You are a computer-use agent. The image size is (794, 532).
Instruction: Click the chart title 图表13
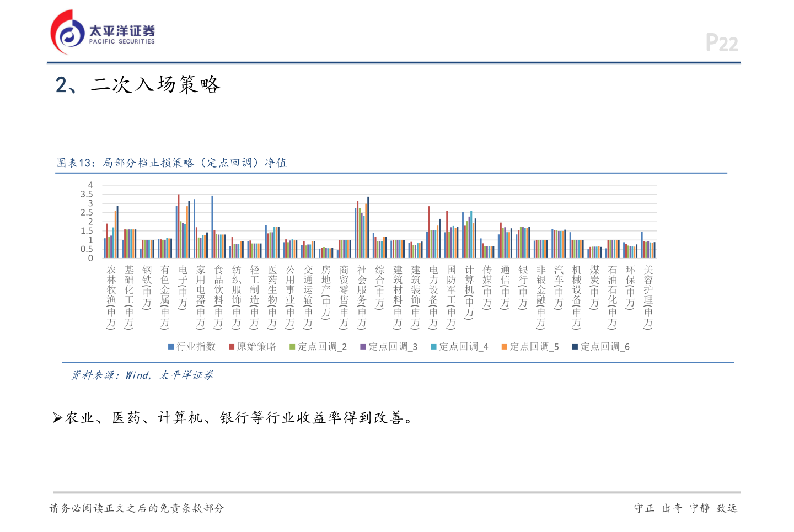point(171,163)
